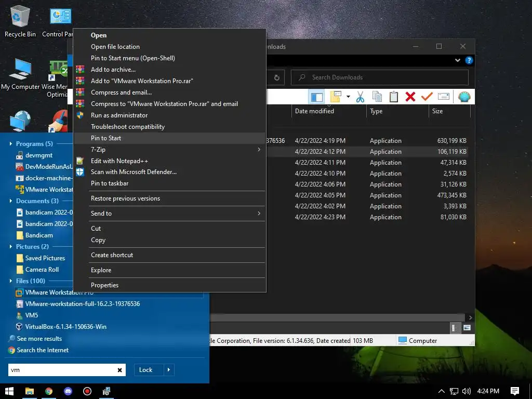Select Saved Pictures folder result

(x=45, y=258)
